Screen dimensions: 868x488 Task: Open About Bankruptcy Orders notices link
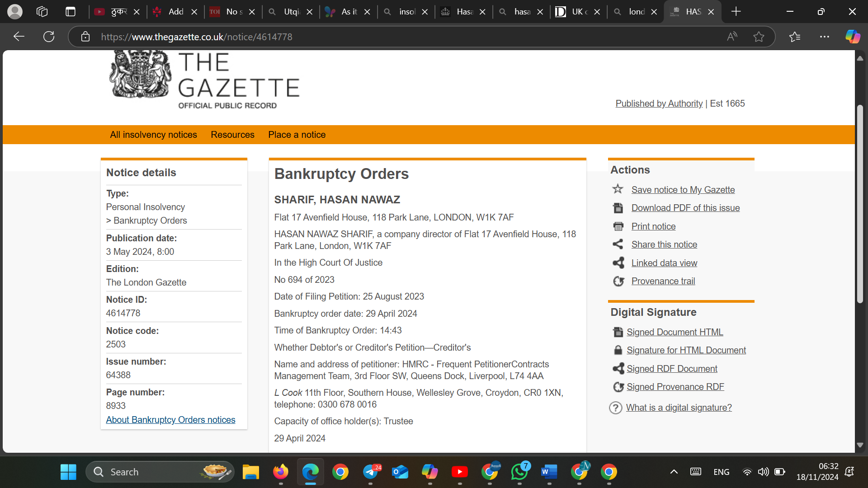pyautogui.click(x=170, y=420)
